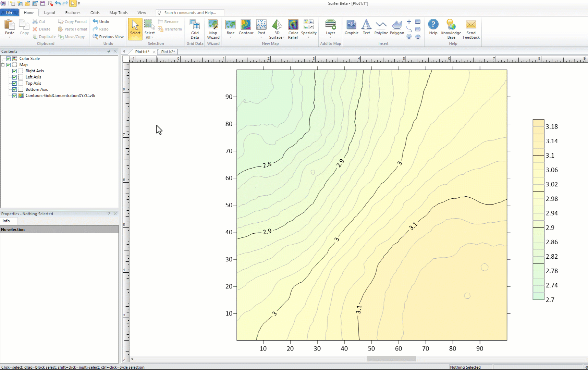Screen dimensions: 588x370
Task: Toggle the Right Axis checkbox
Action: click(x=14, y=71)
